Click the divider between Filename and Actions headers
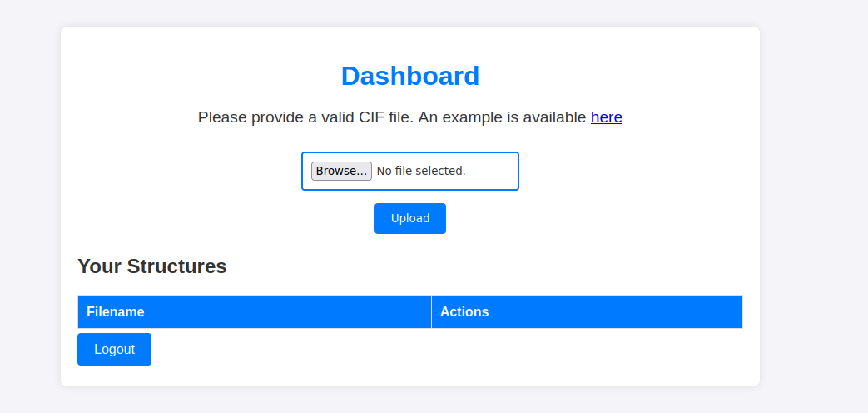The image size is (868, 413). [431, 312]
